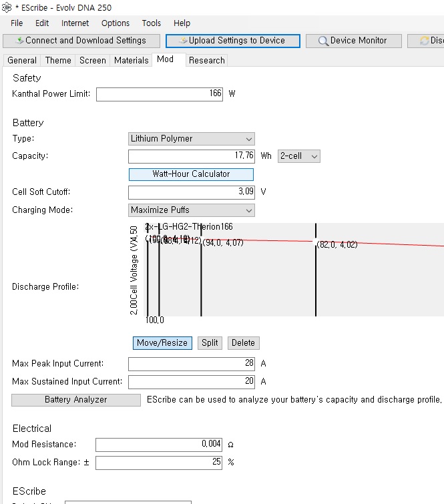Click Upload Settings to Device button
444x504 pixels.
pos(233,41)
